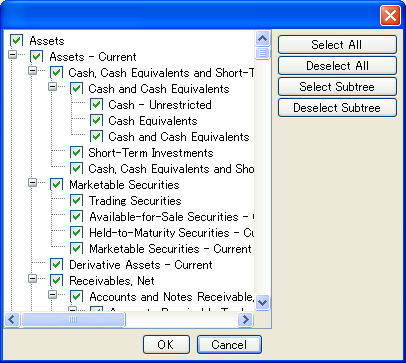The height and width of the screenshot is (363, 406).
Task: Click the Deselect Subtree button
Action: tap(337, 108)
